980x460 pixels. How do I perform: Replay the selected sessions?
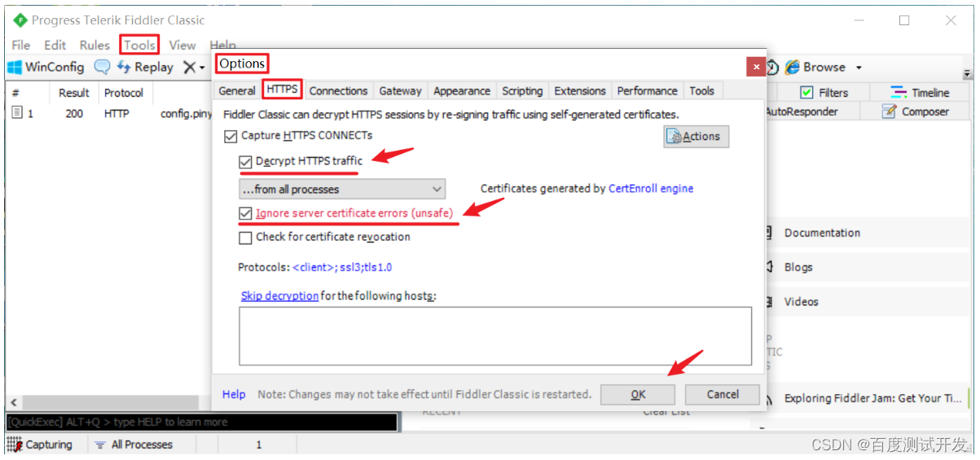click(x=145, y=67)
